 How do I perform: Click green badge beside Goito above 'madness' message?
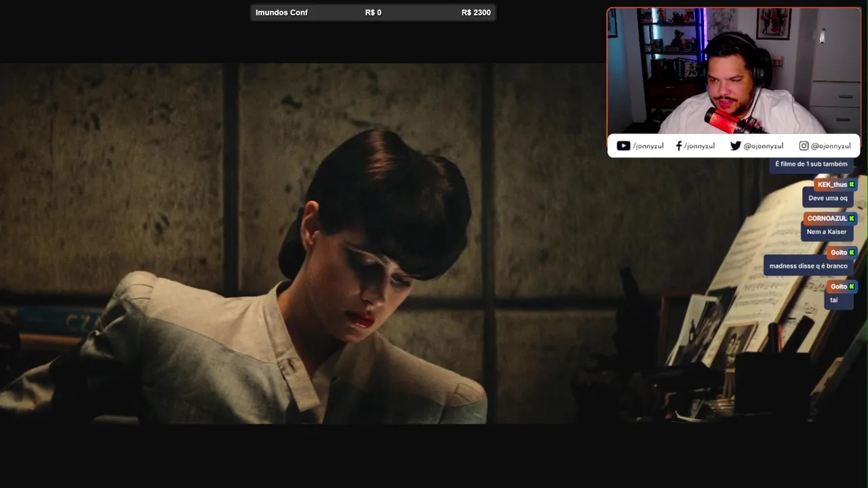click(852, 252)
